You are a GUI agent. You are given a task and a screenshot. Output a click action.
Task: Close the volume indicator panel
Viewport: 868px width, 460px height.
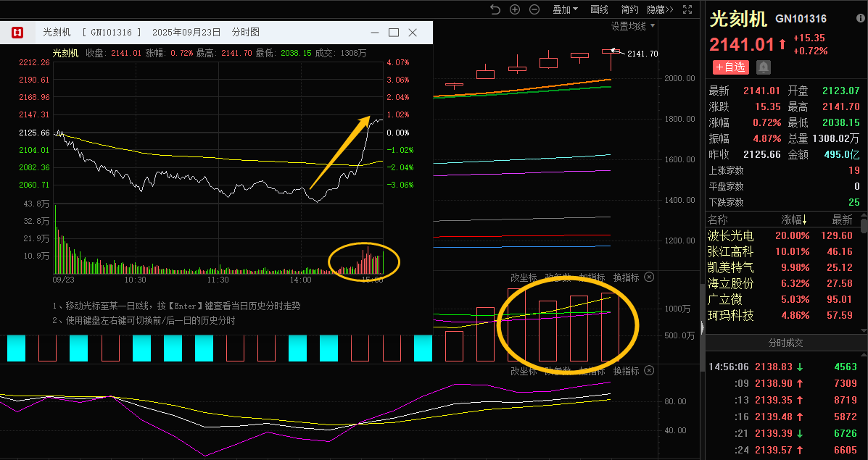tap(649, 277)
